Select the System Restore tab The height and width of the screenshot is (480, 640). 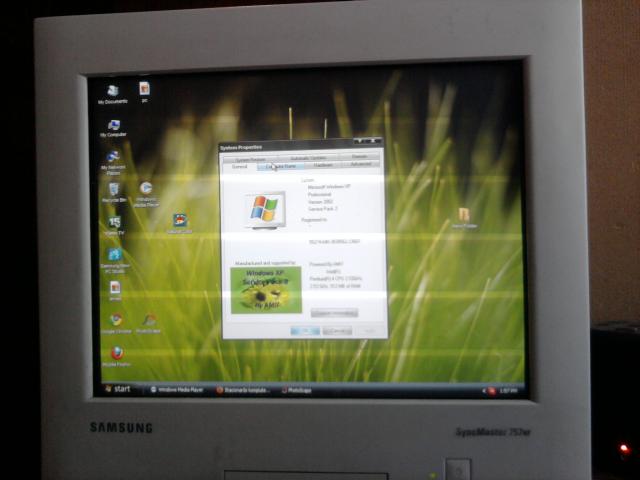(250, 158)
